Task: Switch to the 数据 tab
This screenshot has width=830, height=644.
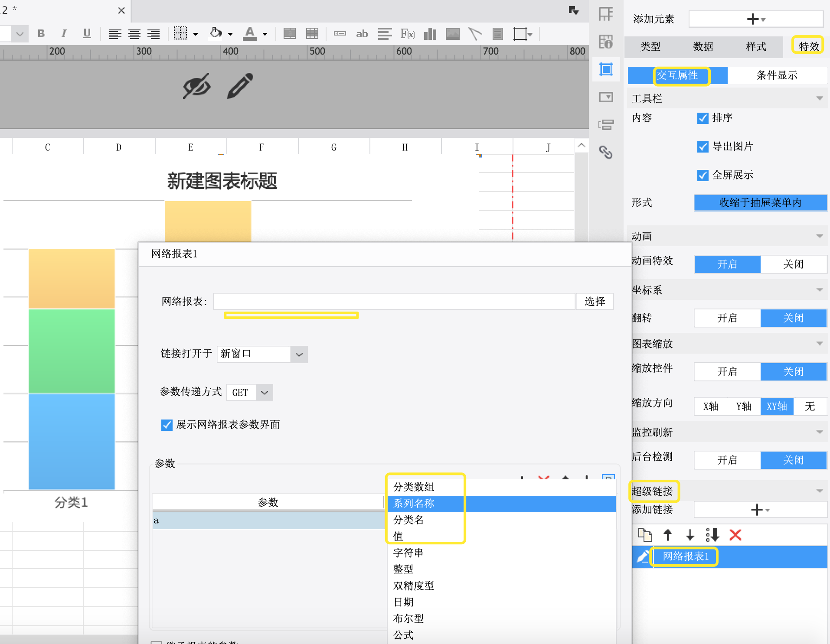Action: [x=703, y=47]
